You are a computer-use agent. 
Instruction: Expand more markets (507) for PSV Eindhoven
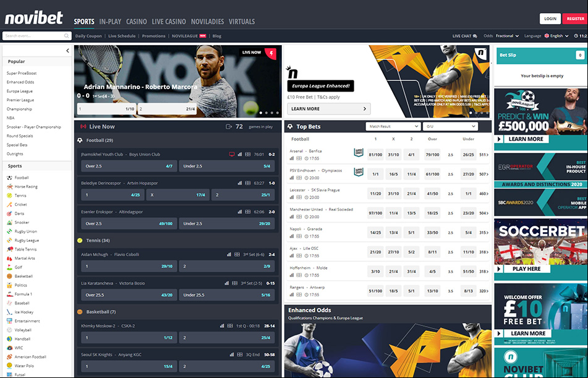pyautogui.click(x=484, y=174)
